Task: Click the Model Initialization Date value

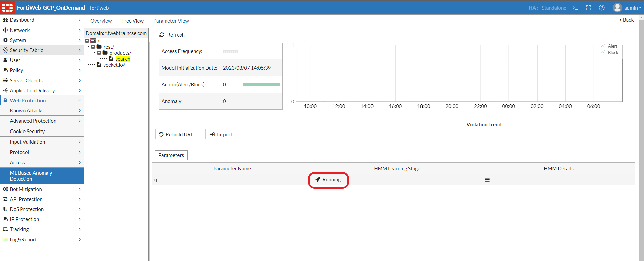Action: (247, 68)
